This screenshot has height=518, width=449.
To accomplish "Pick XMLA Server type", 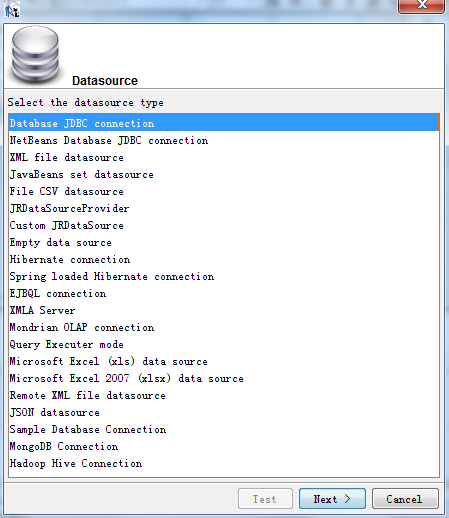I will 224,310.
